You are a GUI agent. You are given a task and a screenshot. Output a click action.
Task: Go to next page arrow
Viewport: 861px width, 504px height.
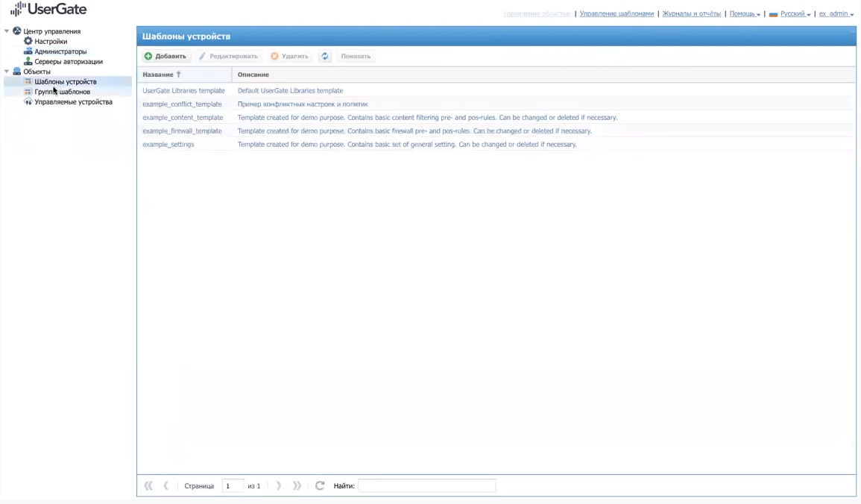279,485
